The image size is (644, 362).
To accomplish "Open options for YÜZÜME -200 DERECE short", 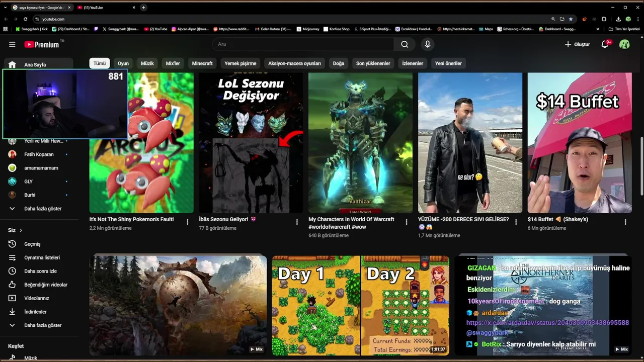I will [x=516, y=222].
